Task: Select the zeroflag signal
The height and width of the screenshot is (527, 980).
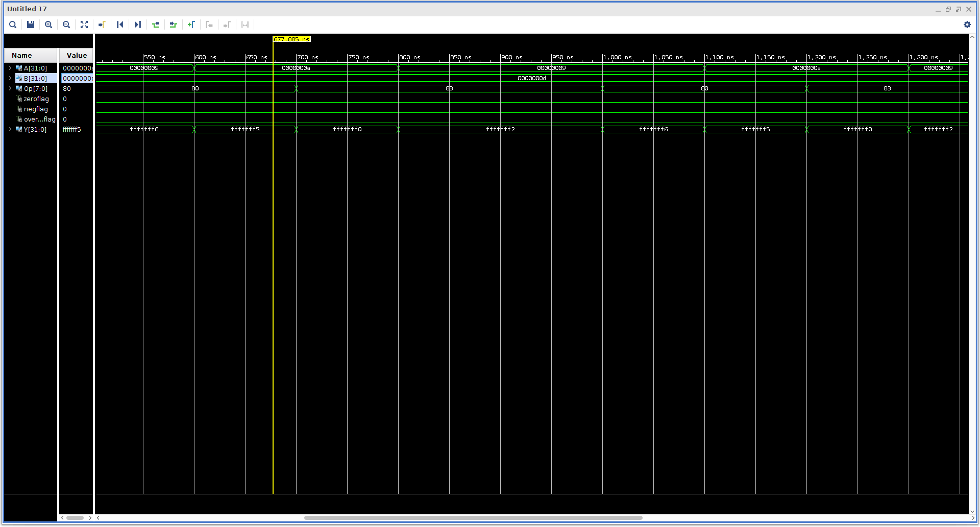Action: click(x=36, y=99)
